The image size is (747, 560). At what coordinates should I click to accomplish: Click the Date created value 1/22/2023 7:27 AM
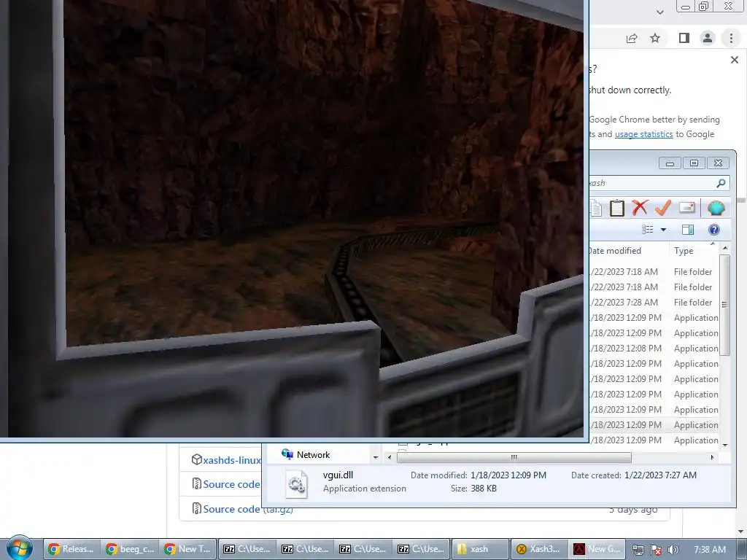click(x=660, y=475)
